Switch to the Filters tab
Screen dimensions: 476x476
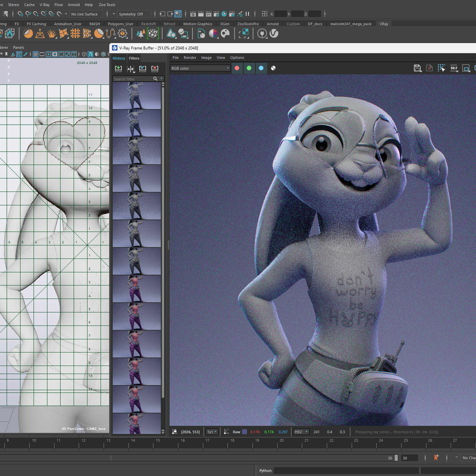click(x=134, y=58)
